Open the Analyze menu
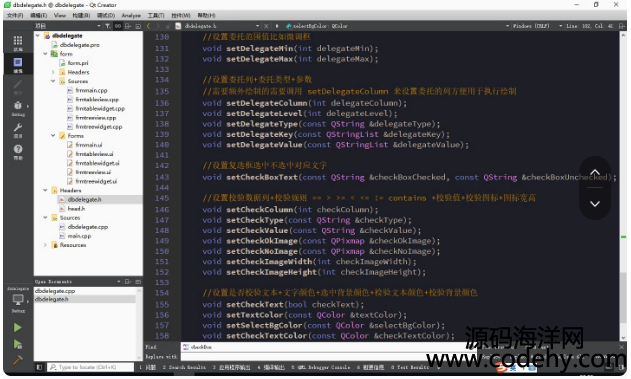Screen dimensions: 631x379 click(131, 15)
